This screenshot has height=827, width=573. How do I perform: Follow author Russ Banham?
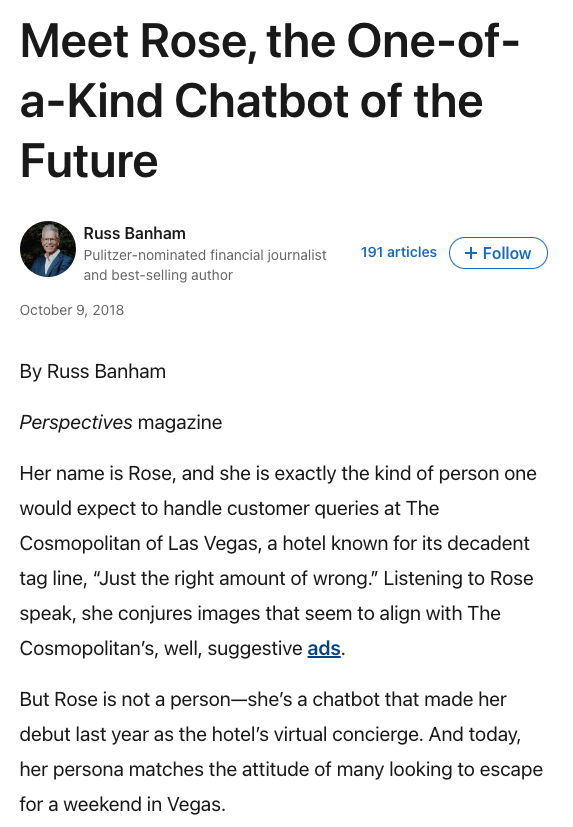click(x=498, y=253)
